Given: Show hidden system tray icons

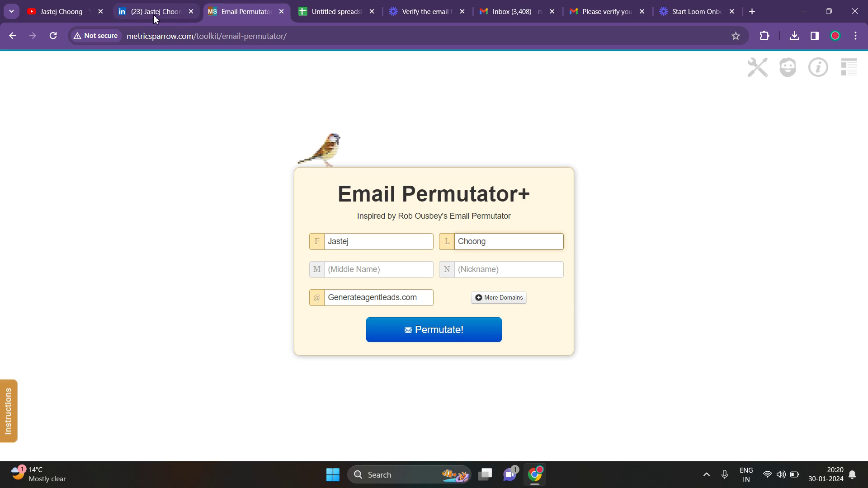Looking at the screenshot, I should pyautogui.click(x=706, y=474).
